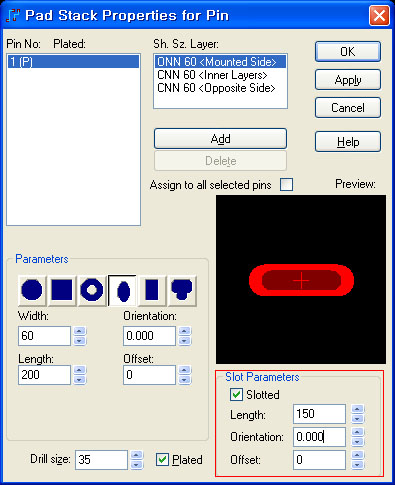The height and width of the screenshot is (485, 395).
Task: Choose the odd-shaped pad icon
Action: 182,290
